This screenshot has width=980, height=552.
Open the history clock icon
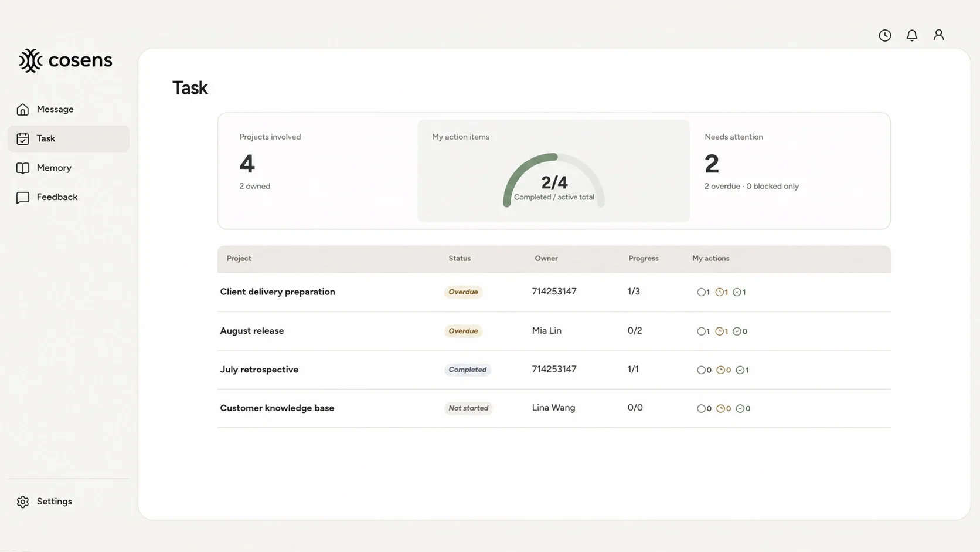click(x=885, y=35)
